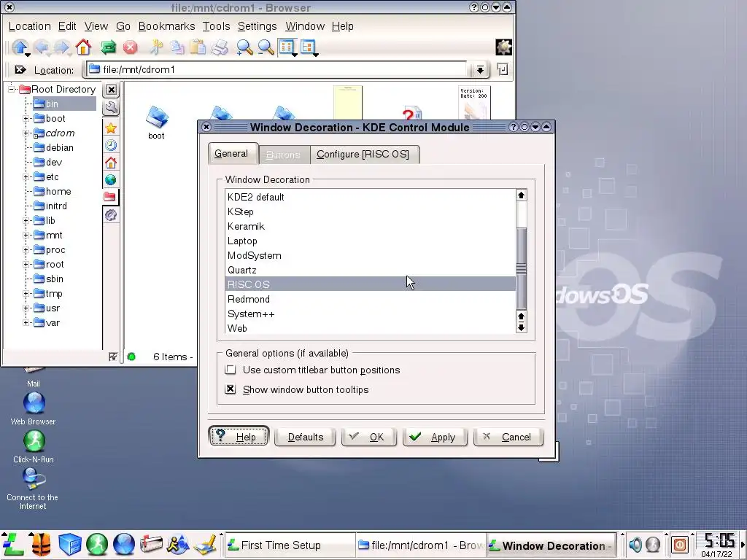Image resolution: width=747 pixels, height=560 pixels.
Task: Stop loading with the red X icon
Action: (x=130, y=47)
